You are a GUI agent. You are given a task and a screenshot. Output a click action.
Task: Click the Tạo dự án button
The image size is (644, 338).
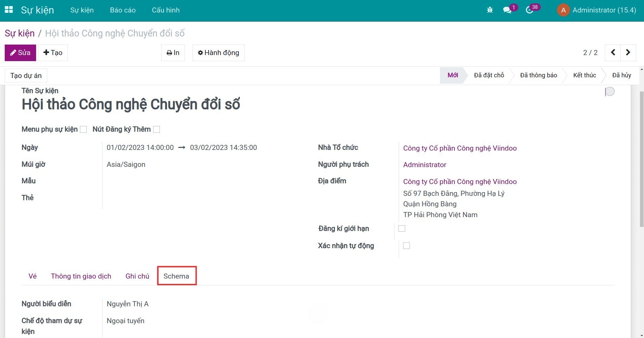[26, 76]
